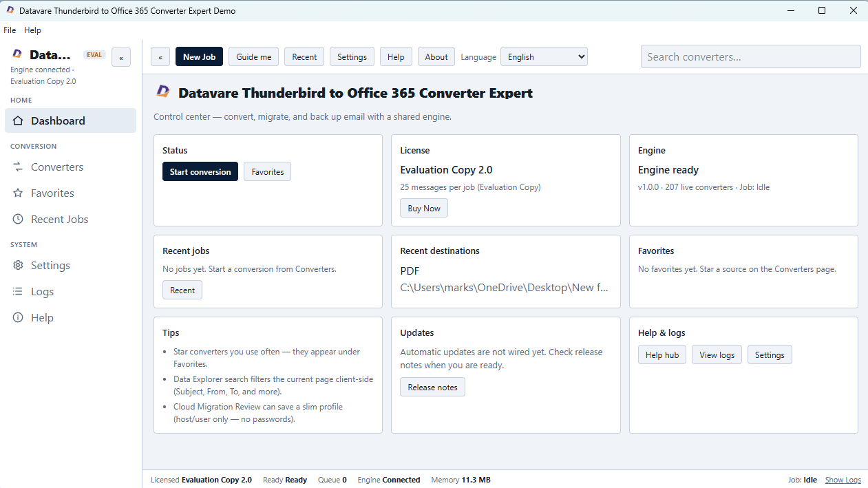Click Start conversion in Status card
The image size is (868, 488).
tap(200, 171)
